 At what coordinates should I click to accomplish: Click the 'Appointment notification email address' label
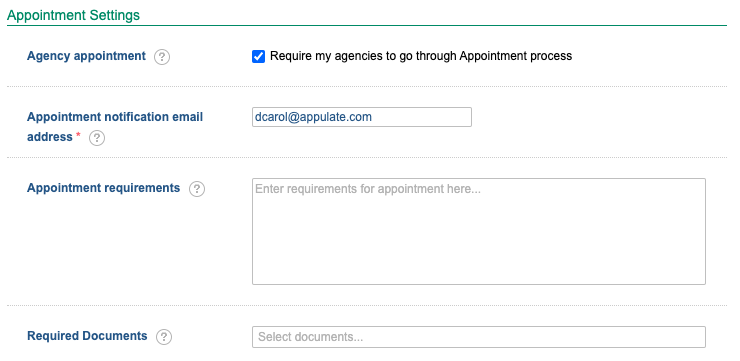pyautogui.click(x=115, y=127)
